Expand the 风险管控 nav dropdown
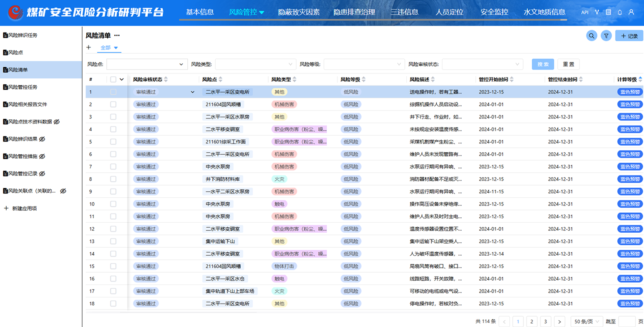This screenshot has width=644, height=327. [x=262, y=13]
